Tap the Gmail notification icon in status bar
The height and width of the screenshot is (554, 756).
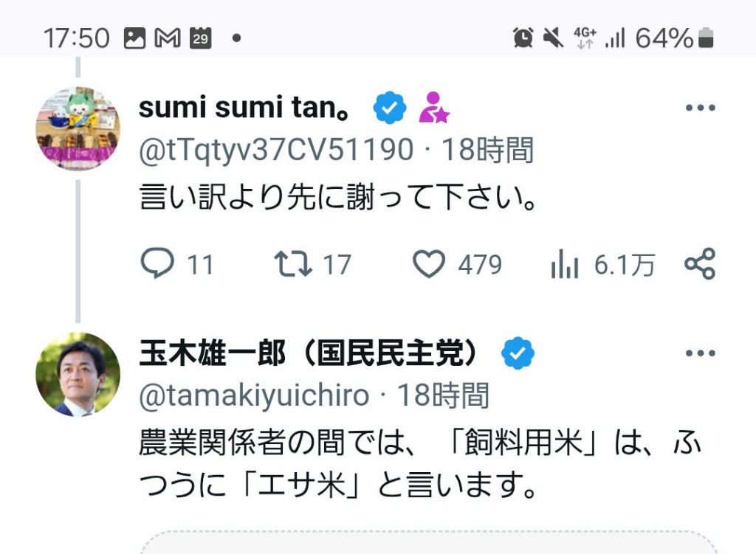[168, 38]
